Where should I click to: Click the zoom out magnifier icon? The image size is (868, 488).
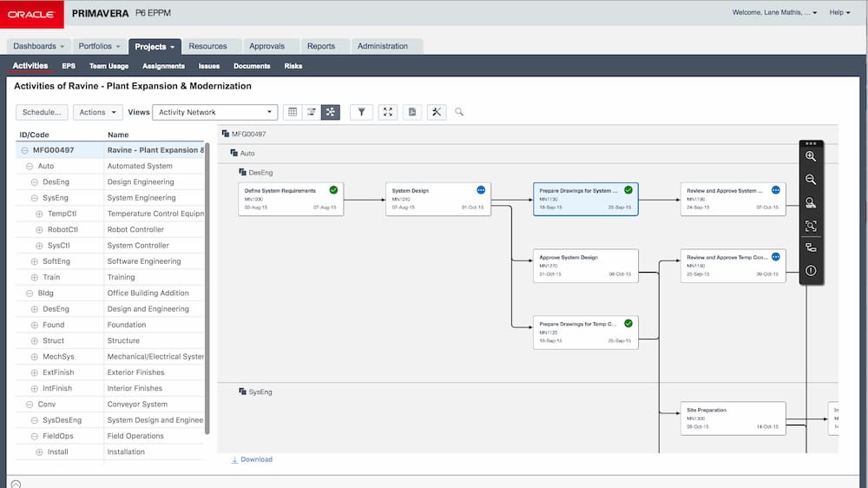811,180
